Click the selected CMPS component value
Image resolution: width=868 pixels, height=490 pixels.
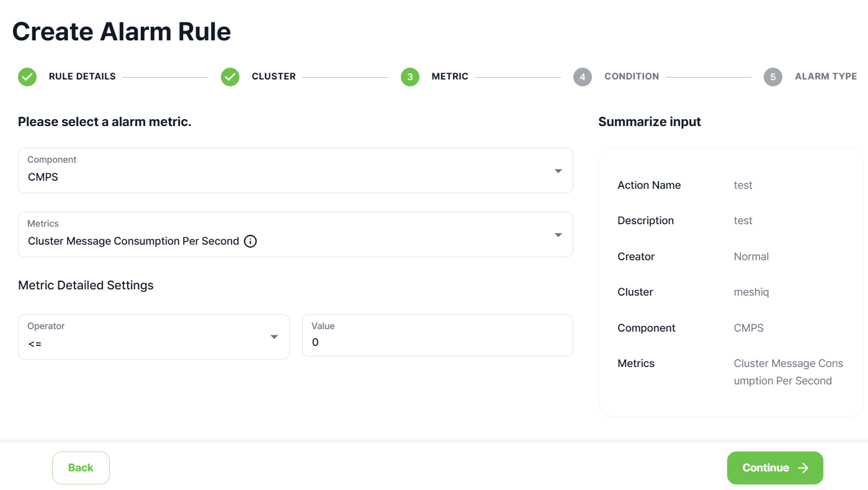point(43,177)
